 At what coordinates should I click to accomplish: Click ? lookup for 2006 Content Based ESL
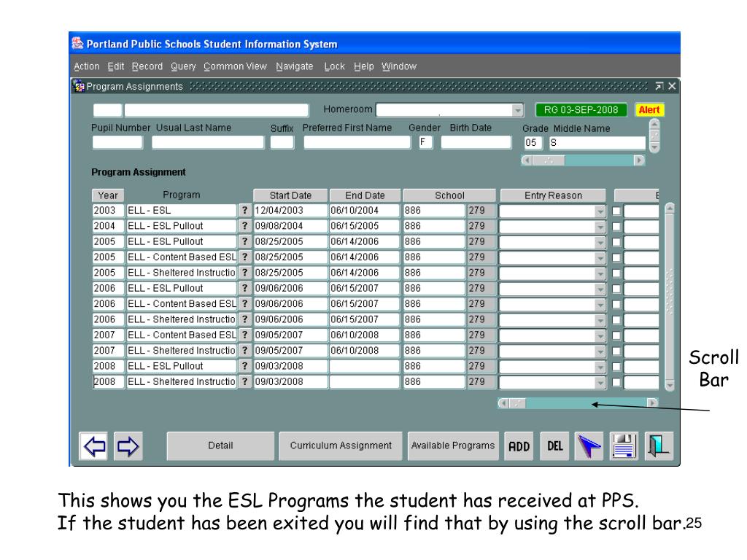[x=245, y=304]
